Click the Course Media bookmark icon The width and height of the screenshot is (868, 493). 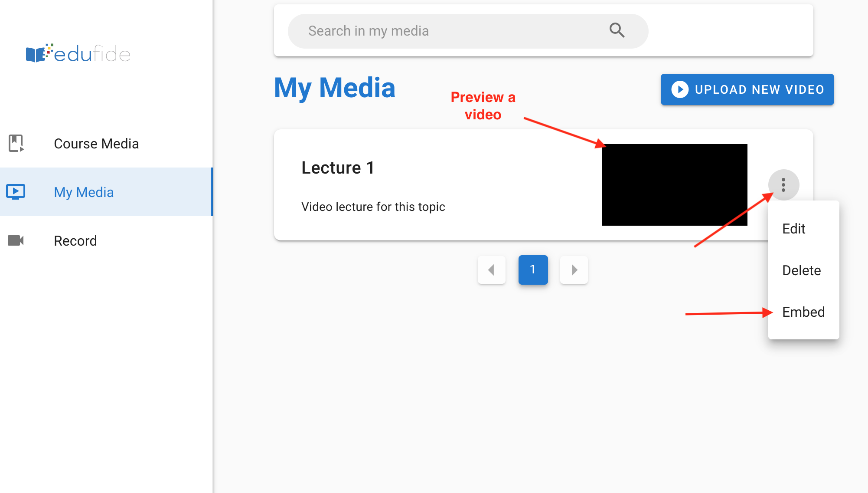pos(16,143)
